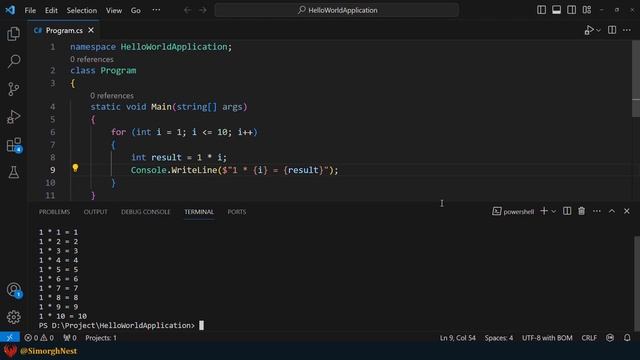Click the ports forwarded status item
Image resolution: width=640 pixels, height=360 pixels.
[x=70, y=338]
